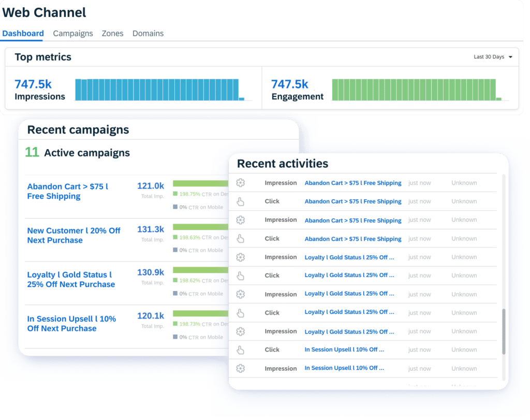Click the Dashboard tab

point(23,33)
